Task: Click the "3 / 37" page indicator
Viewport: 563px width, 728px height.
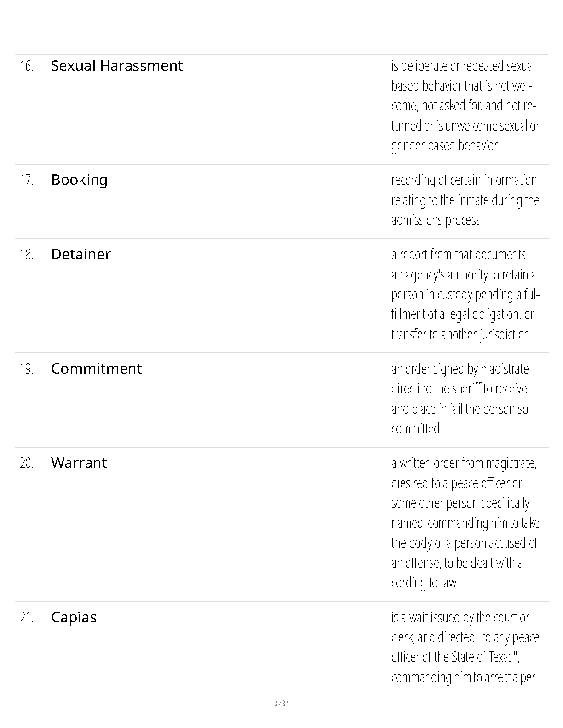Action: pyautogui.click(x=281, y=704)
